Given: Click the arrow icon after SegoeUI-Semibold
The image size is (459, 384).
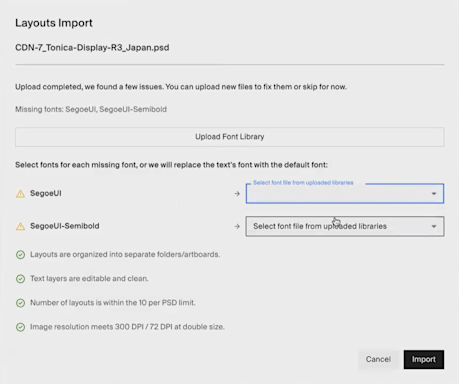Looking at the screenshot, I should pos(237,226).
